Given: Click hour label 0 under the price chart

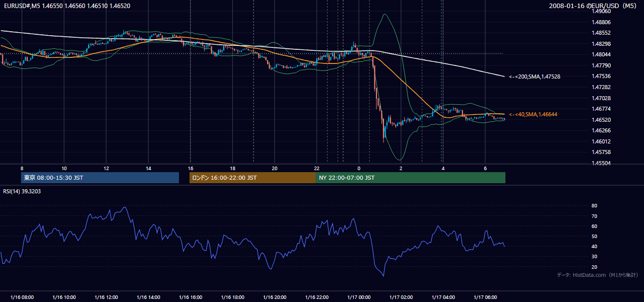Looking at the screenshot, I should tap(359, 168).
